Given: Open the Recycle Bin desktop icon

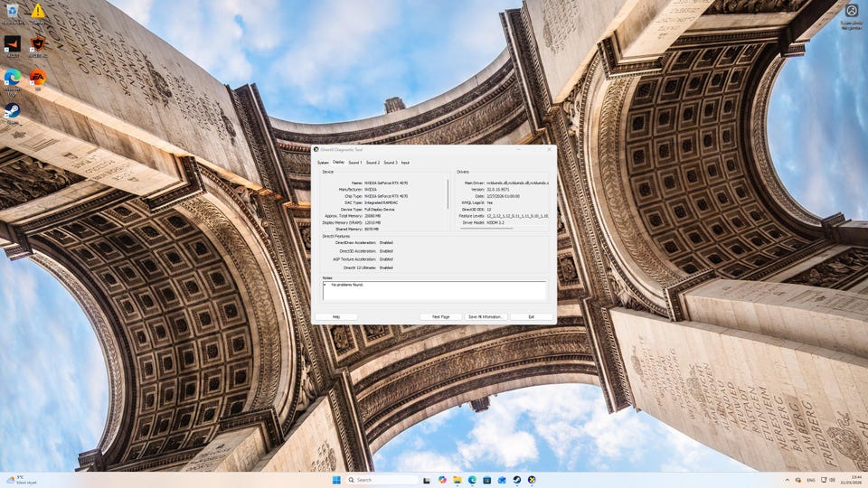Looking at the screenshot, I should [x=13, y=11].
